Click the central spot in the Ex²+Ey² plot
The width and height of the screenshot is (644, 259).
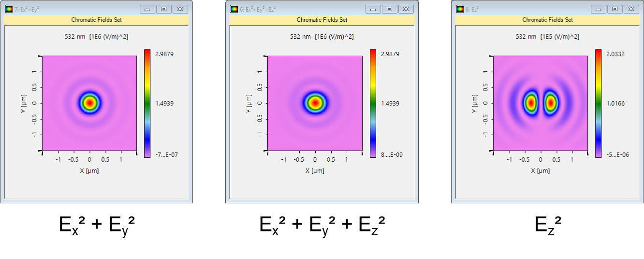89,103
